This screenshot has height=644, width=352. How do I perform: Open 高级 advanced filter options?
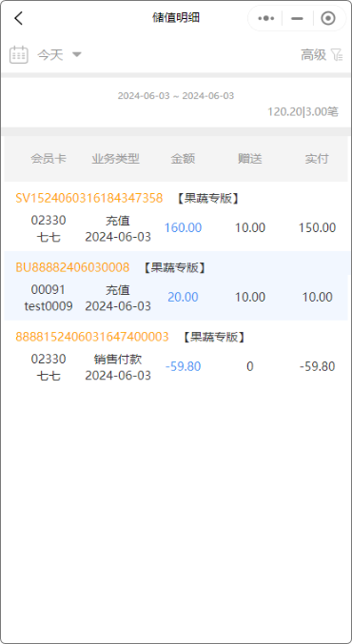pyautogui.click(x=313, y=54)
